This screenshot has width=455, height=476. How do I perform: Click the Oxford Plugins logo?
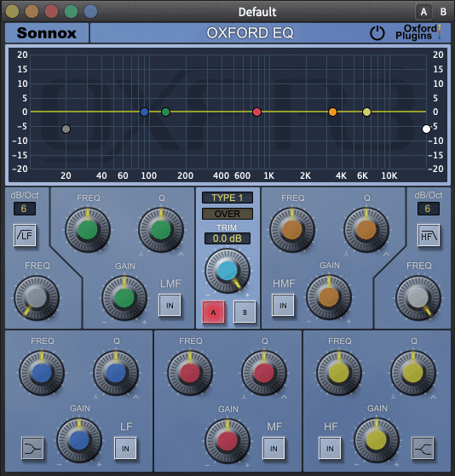tap(418, 32)
